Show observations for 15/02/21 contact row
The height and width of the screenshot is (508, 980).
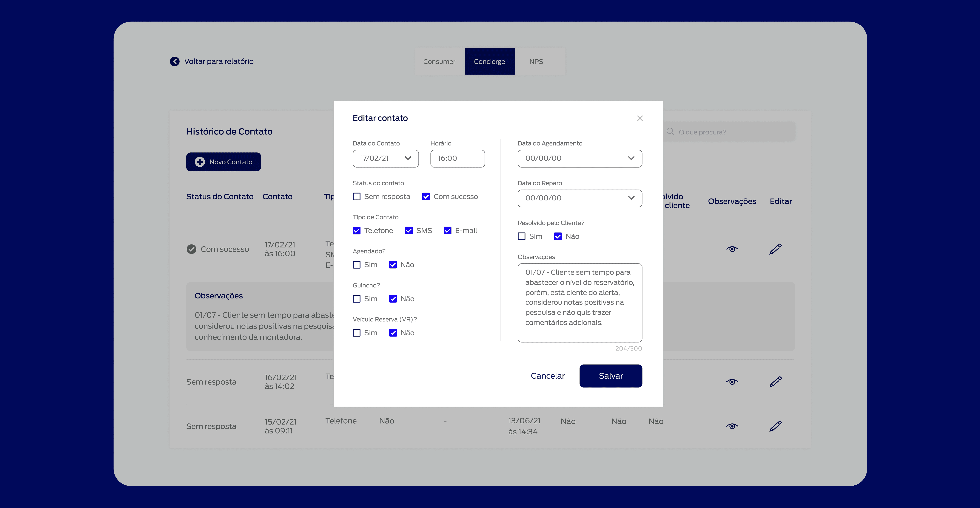732,426
